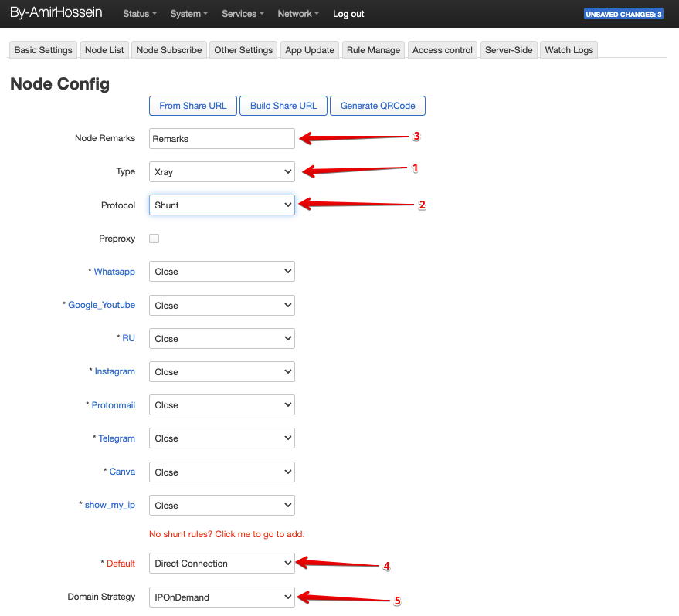Viewport: 679px width, 616px height.
Task: Expand the Network menu
Action: coord(298,14)
